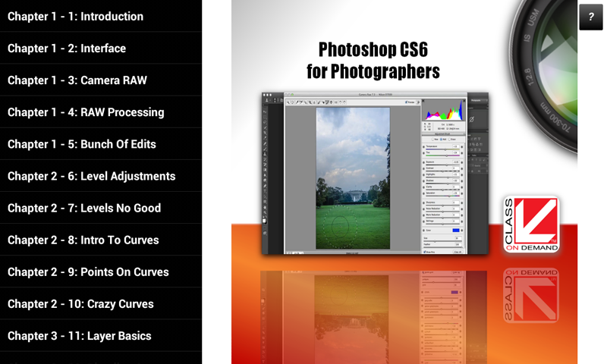Tap the Photoshop CS6 for Photographers title
Screen dimensions: 607x364
373,61
